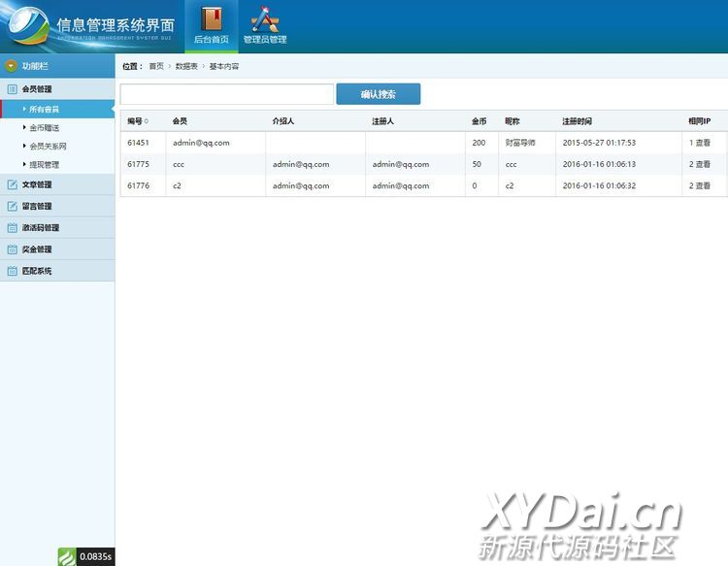The width and height of the screenshot is (728, 566).
Task: Open 金币赠送 submenu item
Action: click(44, 128)
